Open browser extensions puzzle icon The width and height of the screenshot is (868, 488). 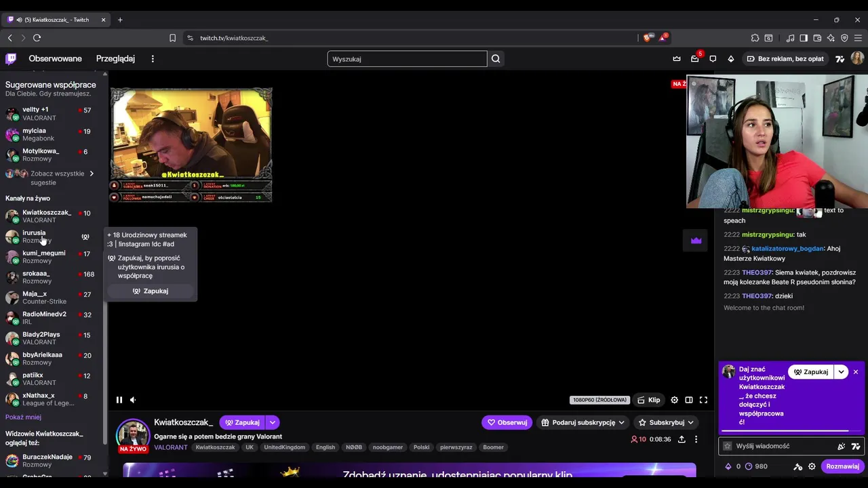[x=755, y=38]
